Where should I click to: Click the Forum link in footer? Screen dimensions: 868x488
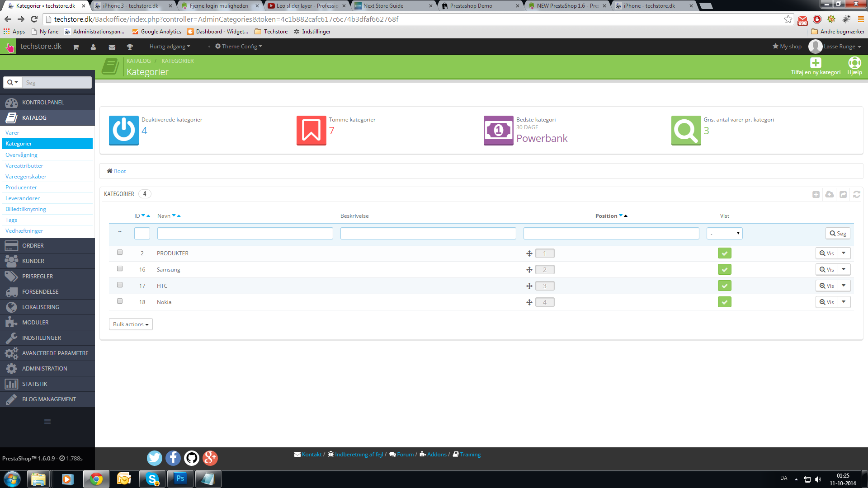[x=405, y=455]
